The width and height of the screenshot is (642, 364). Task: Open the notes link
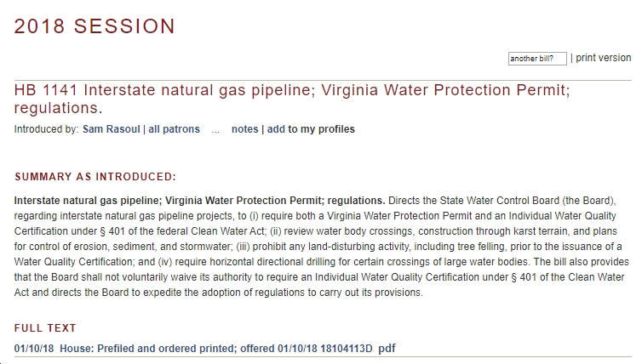point(245,129)
